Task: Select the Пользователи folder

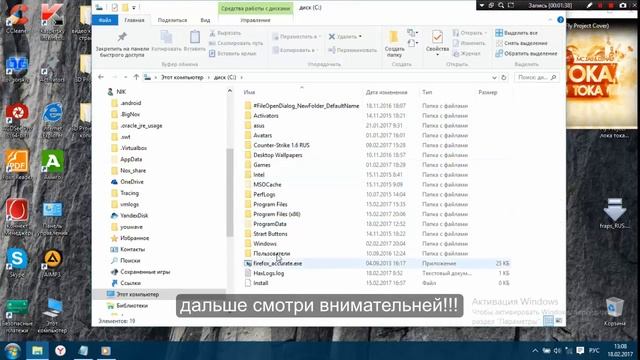Action: (271, 253)
